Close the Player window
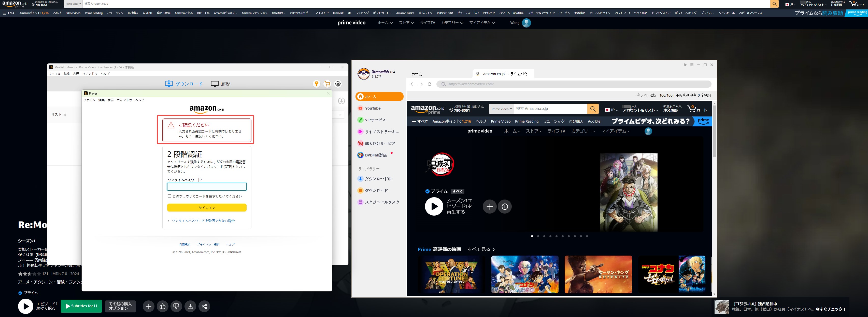Image resolution: width=868 pixels, height=317 pixels. [328, 93]
